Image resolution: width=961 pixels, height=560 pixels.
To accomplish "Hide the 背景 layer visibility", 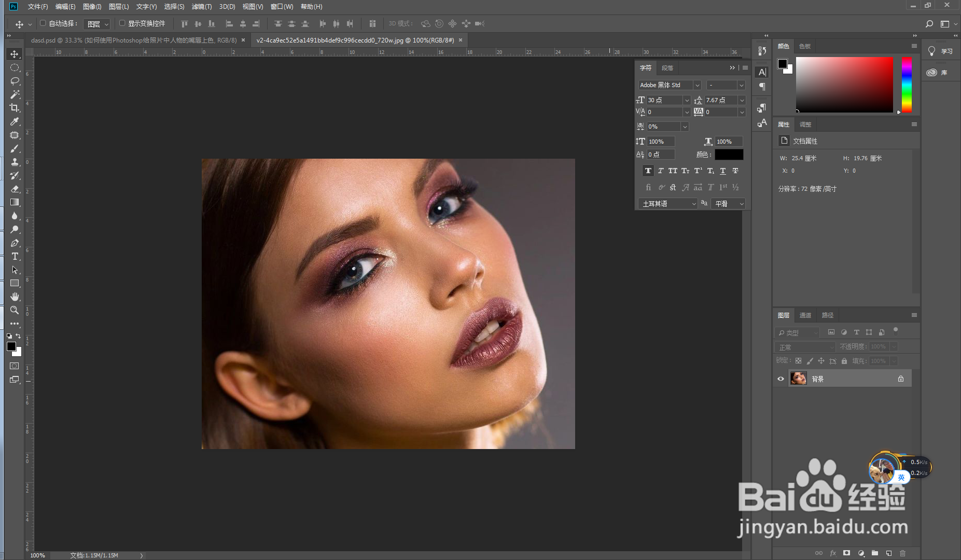I will (x=781, y=378).
